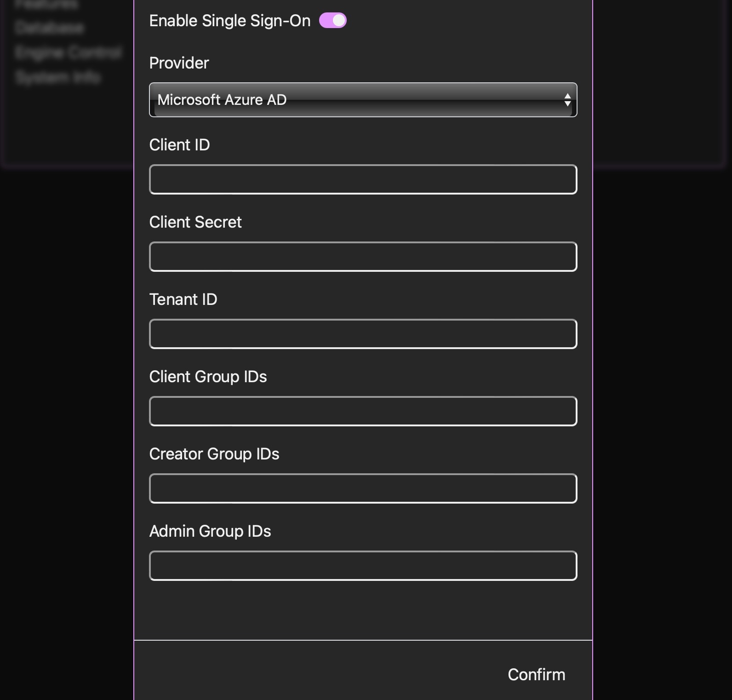732x700 pixels.
Task: Open System Info in the sidebar
Action: (57, 77)
